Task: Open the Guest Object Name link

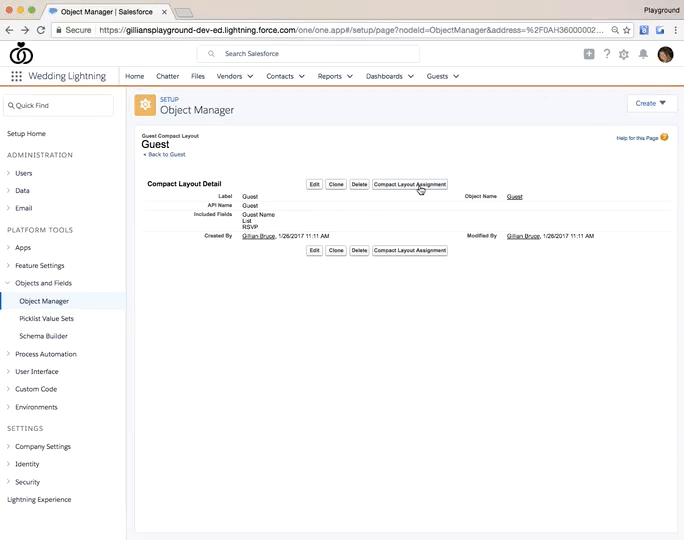Action: pyautogui.click(x=515, y=197)
